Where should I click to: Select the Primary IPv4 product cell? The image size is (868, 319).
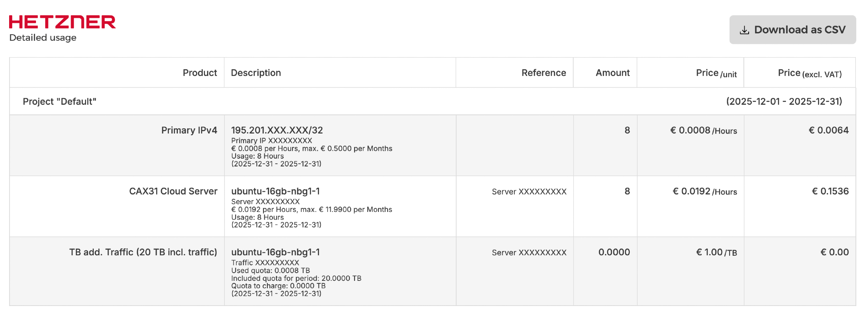pos(189,130)
